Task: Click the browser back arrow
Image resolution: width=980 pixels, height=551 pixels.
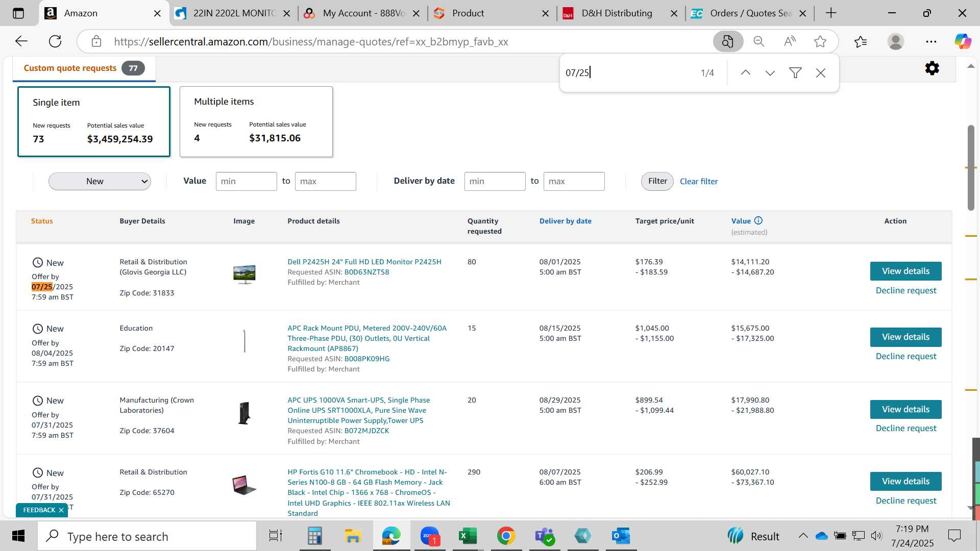Action: tap(21, 41)
